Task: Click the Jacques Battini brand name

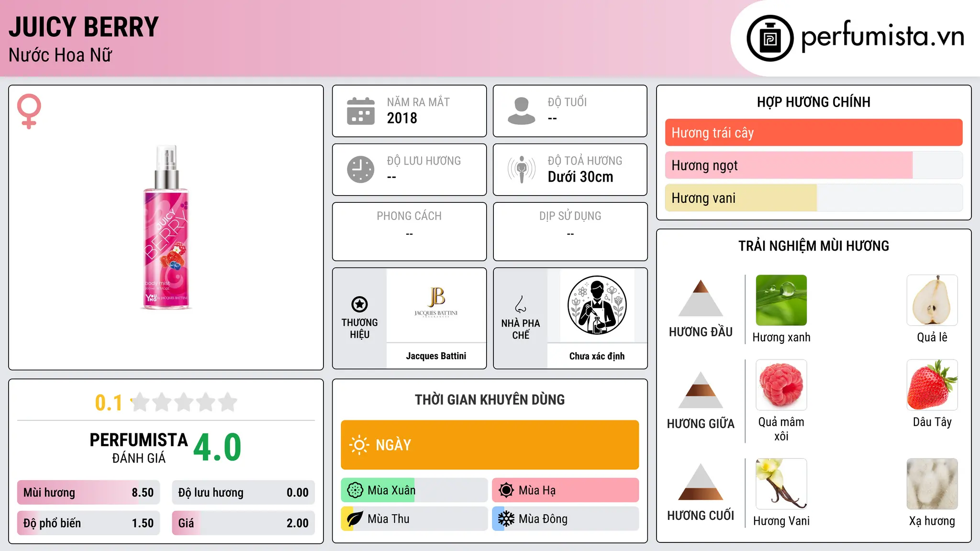Action: tap(436, 356)
